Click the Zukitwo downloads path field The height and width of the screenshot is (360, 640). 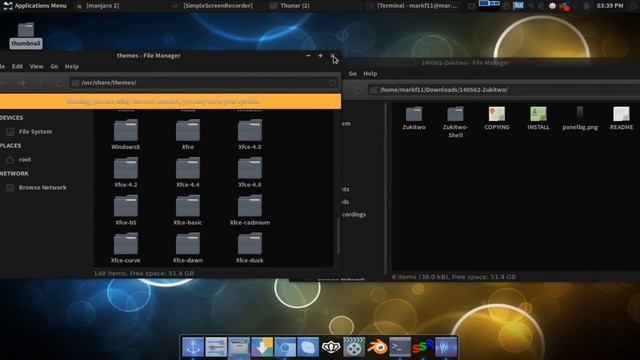504,90
